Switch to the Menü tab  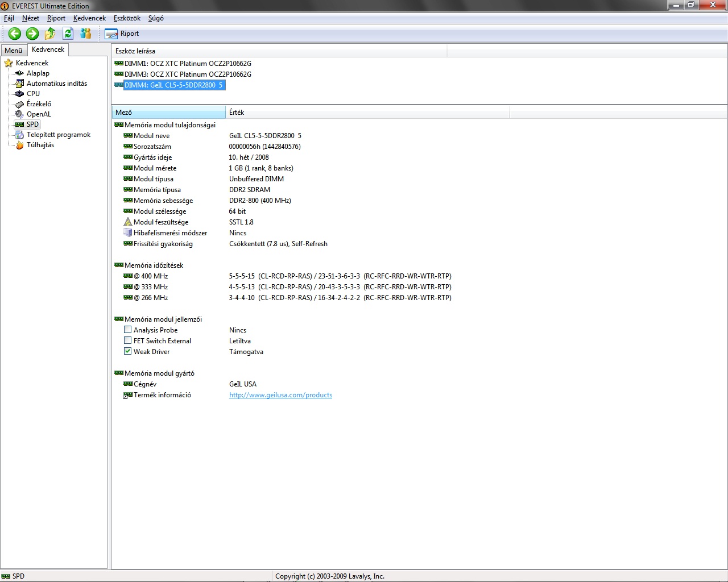click(x=14, y=51)
